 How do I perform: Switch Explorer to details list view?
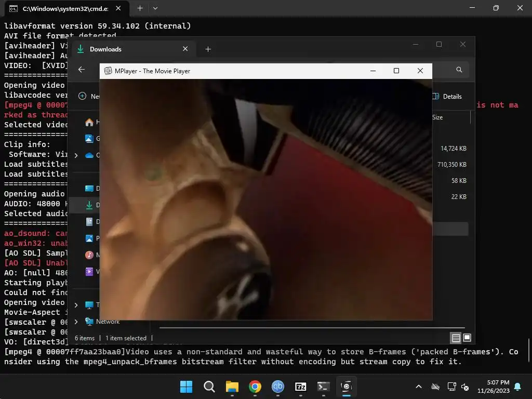coord(456,338)
